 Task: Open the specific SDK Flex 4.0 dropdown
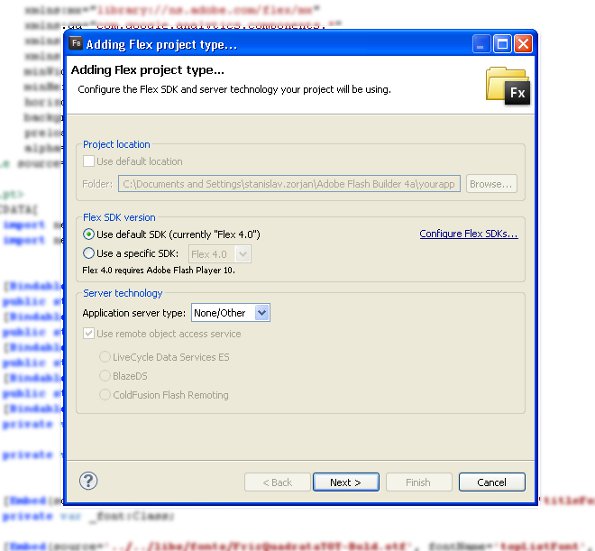(x=220, y=254)
